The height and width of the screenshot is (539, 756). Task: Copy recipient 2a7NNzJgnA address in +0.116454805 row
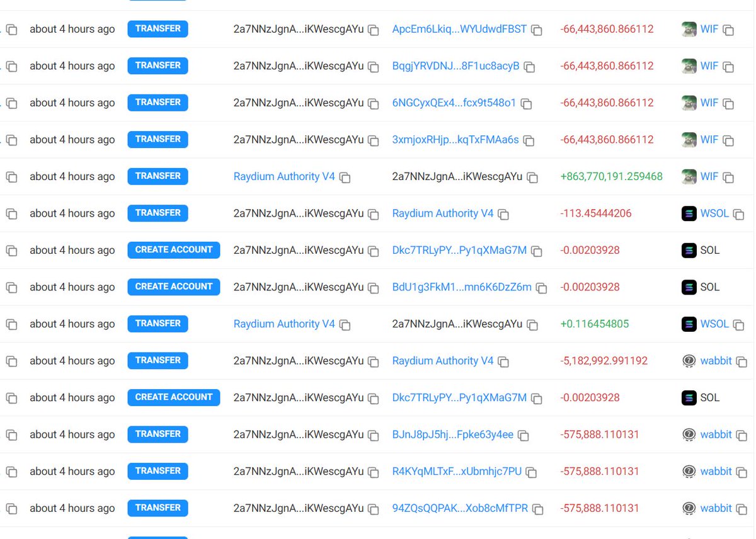coord(532,325)
